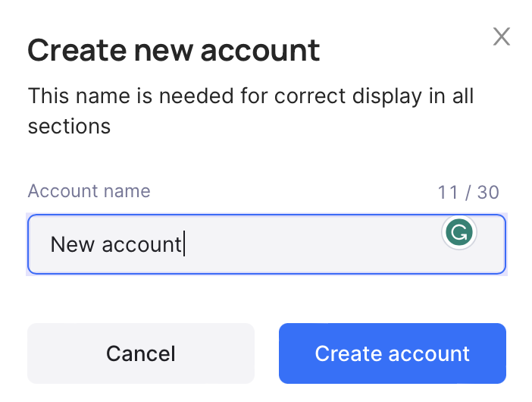
Task: Click the Account name field label
Action: coord(89,191)
